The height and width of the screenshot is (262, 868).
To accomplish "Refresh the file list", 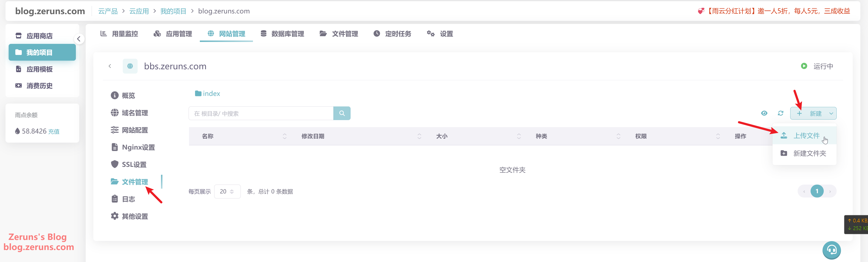I will pyautogui.click(x=781, y=113).
